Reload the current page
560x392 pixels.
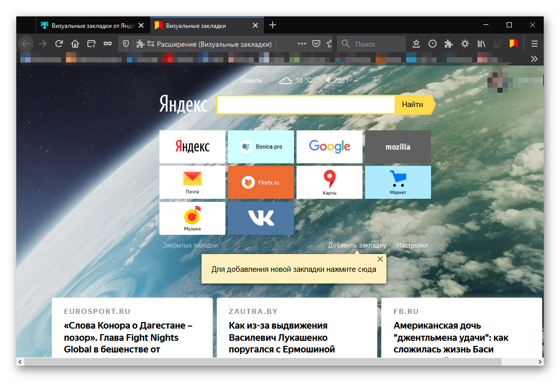pyautogui.click(x=59, y=44)
